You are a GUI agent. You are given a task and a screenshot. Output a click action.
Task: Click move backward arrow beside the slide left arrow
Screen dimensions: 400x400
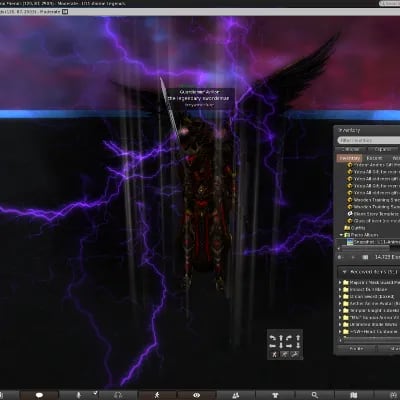281,345
